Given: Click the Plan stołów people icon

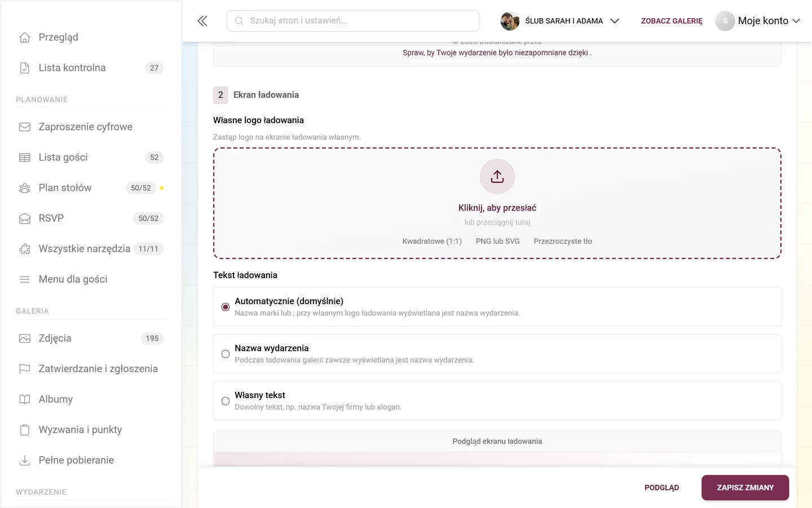Looking at the screenshot, I should pos(25,188).
